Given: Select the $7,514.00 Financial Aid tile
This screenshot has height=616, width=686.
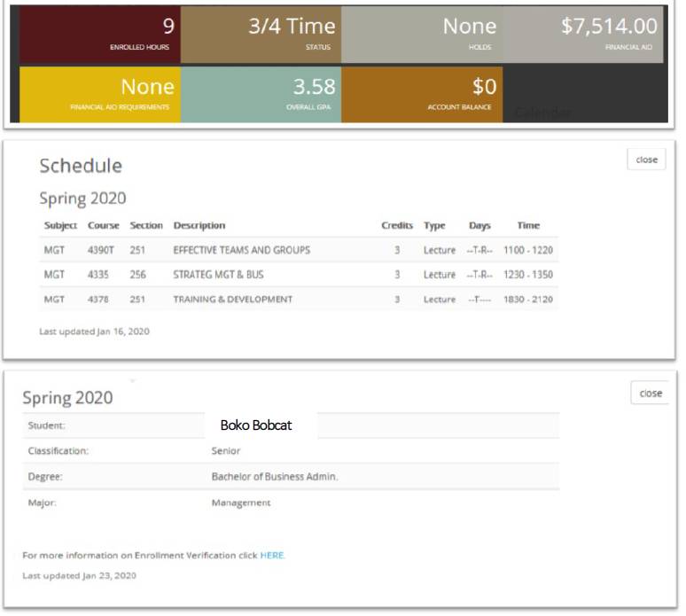Looking at the screenshot, I should [x=583, y=35].
